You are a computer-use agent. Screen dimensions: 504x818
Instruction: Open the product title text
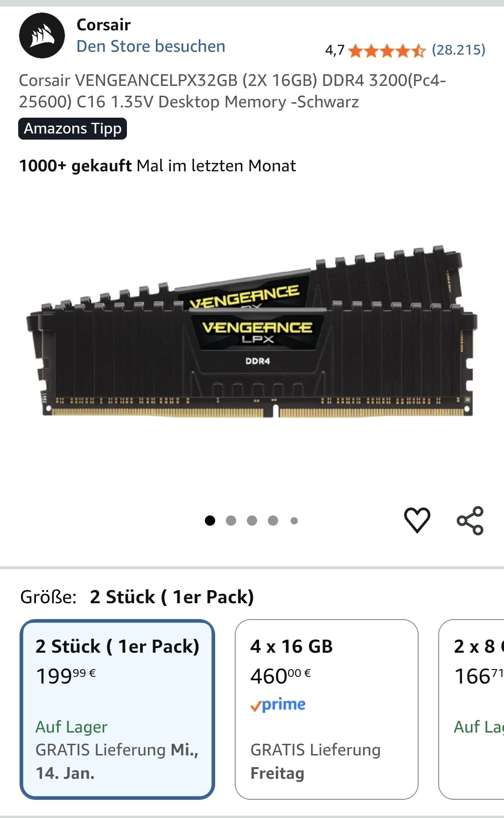[x=232, y=91]
